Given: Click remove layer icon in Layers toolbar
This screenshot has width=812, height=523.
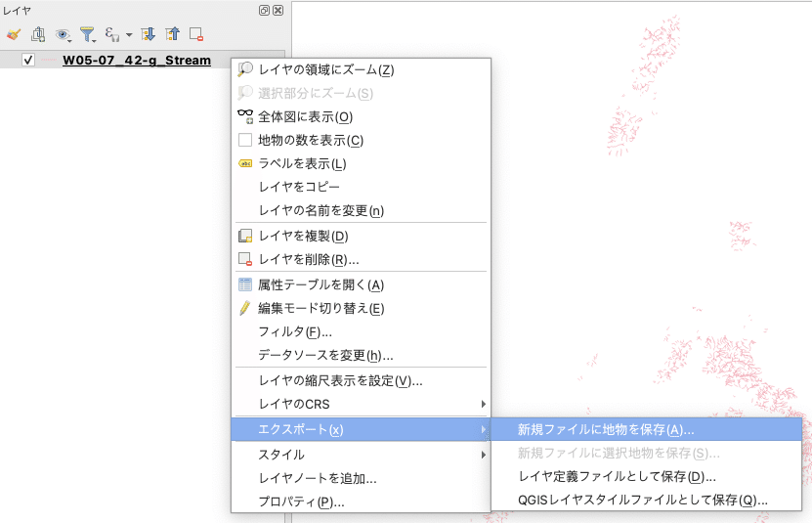Looking at the screenshot, I should (196, 35).
